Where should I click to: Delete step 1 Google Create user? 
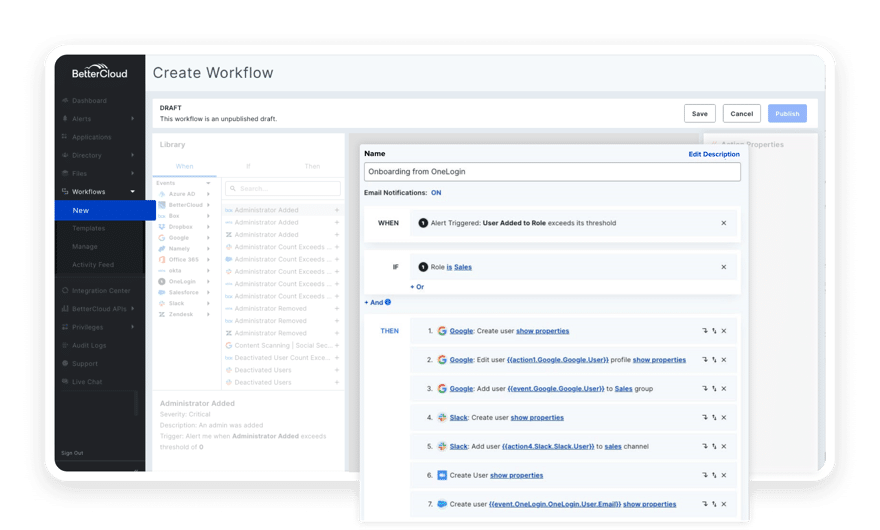[x=723, y=331]
